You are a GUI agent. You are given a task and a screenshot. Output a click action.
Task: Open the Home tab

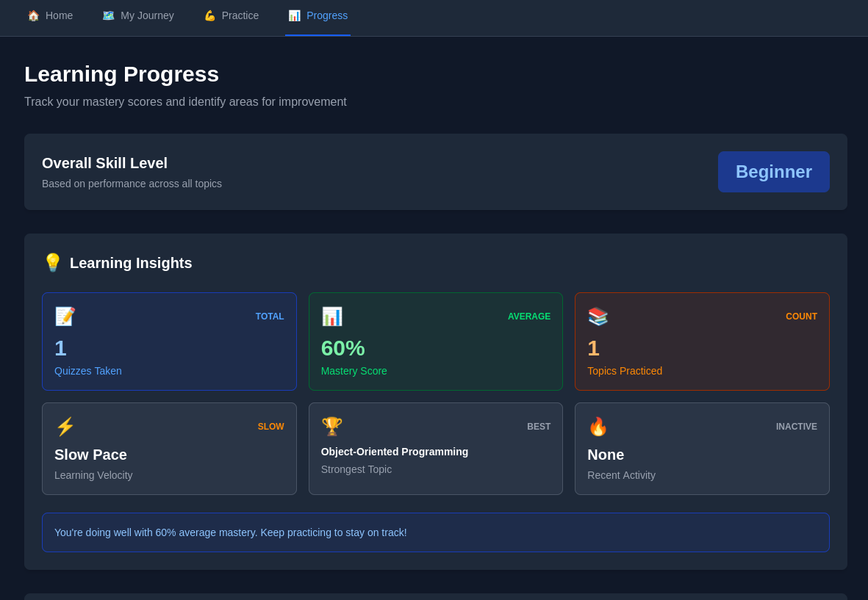click(50, 15)
